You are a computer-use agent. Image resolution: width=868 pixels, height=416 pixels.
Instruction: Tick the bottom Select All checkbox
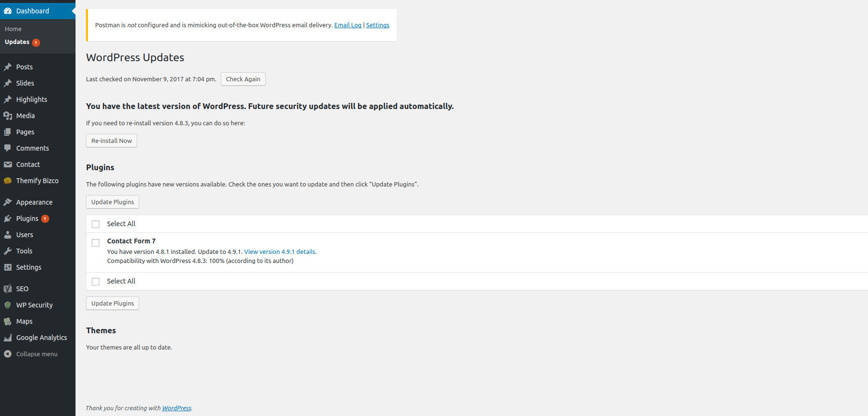coord(96,282)
